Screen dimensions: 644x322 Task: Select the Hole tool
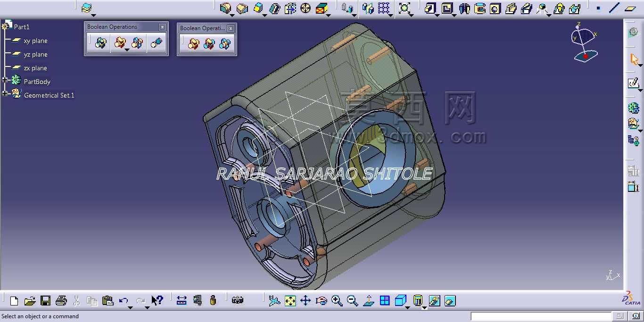pyautogui.click(x=495, y=8)
